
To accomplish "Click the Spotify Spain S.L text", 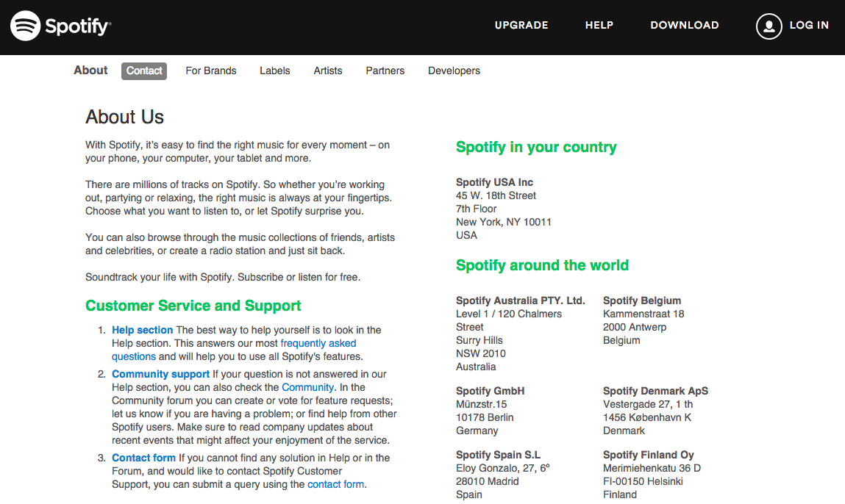I will pos(498,455).
